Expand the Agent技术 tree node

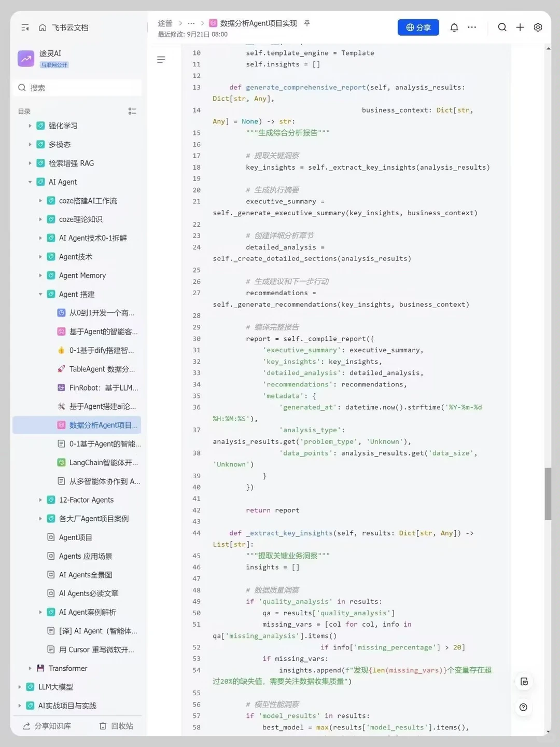click(40, 257)
